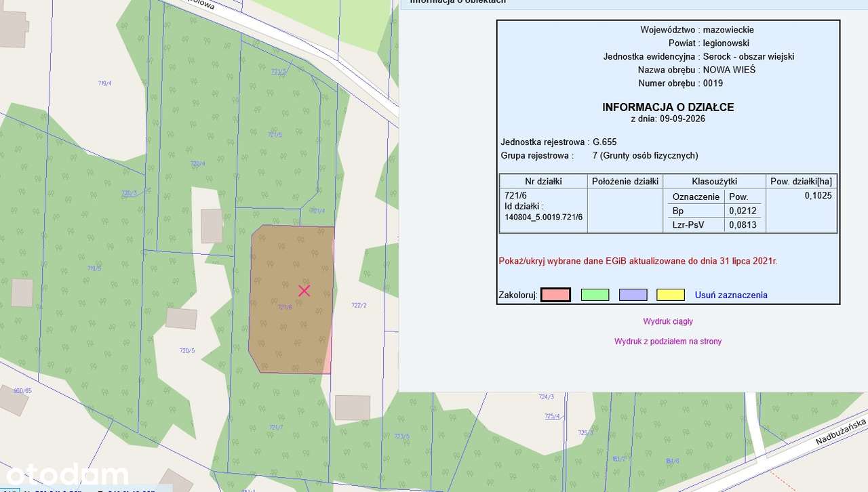The height and width of the screenshot is (492, 868).
Task: Open Wydruk ciągły printout
Action: tap(668, 321)
